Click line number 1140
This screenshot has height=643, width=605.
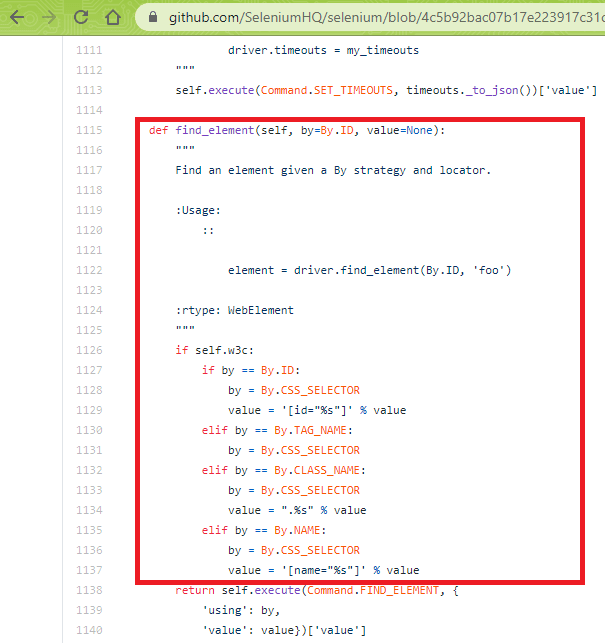89,630
